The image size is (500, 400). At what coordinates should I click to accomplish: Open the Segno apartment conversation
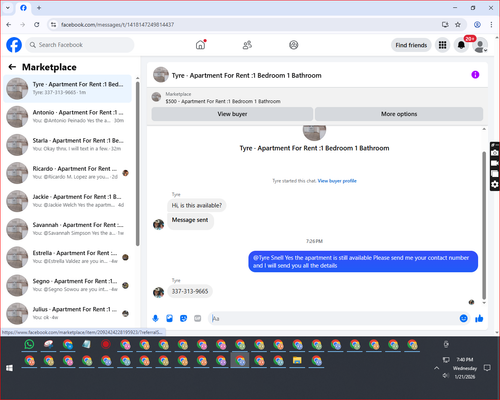pos(68,285)
